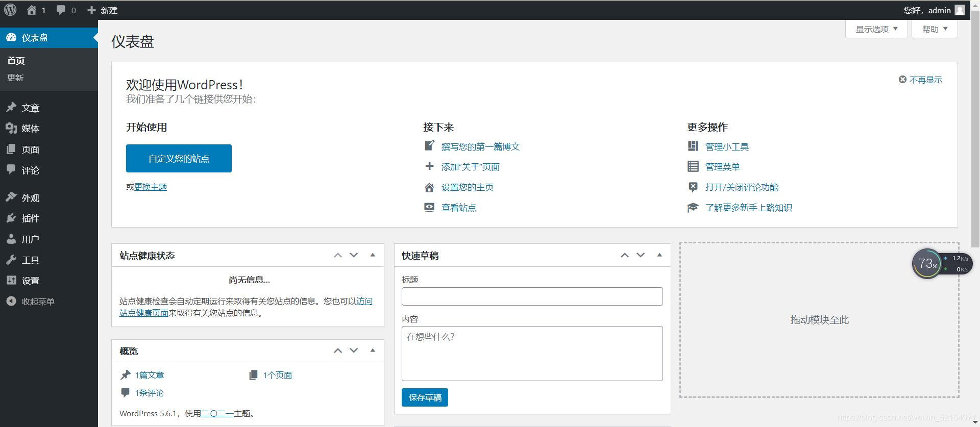This screenshot has width=980, height=427.
Task: Select 首页 submenu item
Action: click(x=16, y=61)
